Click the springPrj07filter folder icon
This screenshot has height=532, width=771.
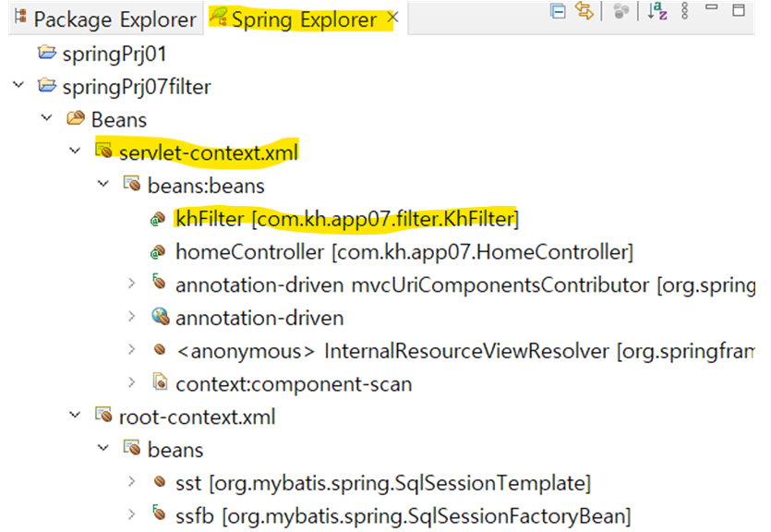tap(47, 85)
